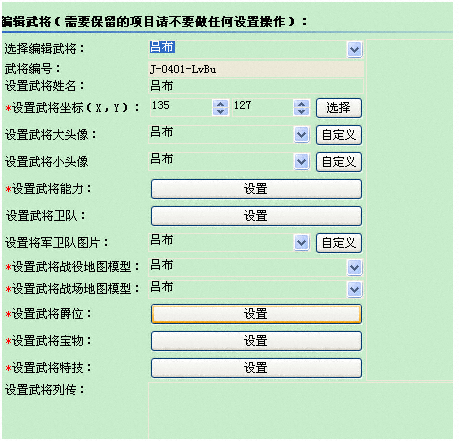Screen dimensions: 459x441
Task: Open the 战场地图模型 dropdown arrow
Action: tap(354, 289)
